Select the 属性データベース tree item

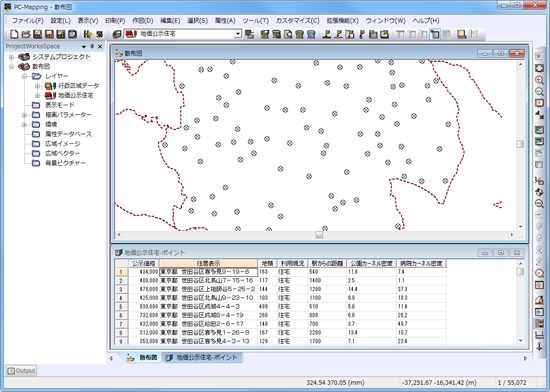[68, 134]
